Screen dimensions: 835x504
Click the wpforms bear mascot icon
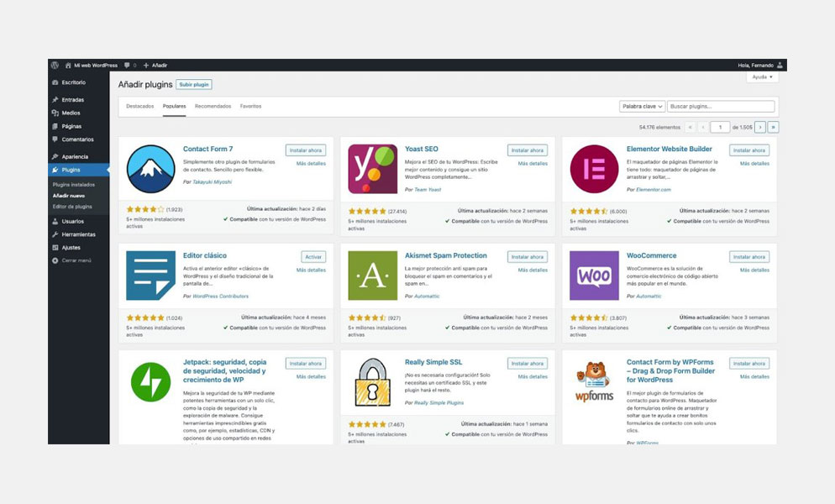[x=594, y=382]
